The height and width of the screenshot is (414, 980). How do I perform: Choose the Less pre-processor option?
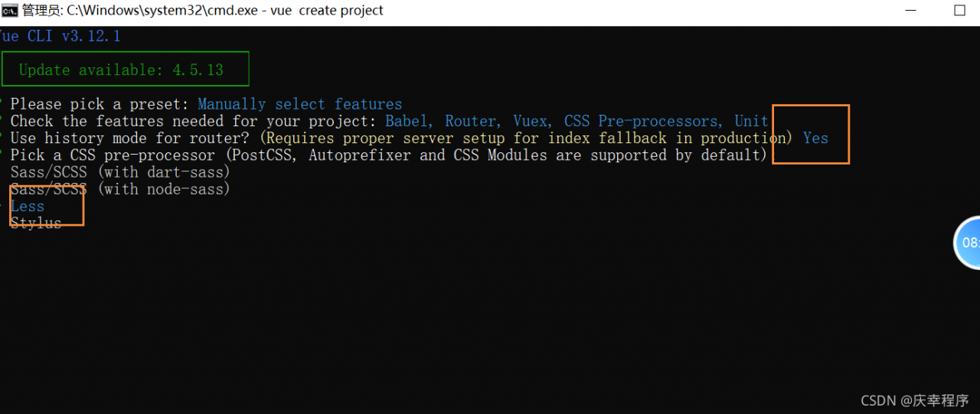(28, 206)
